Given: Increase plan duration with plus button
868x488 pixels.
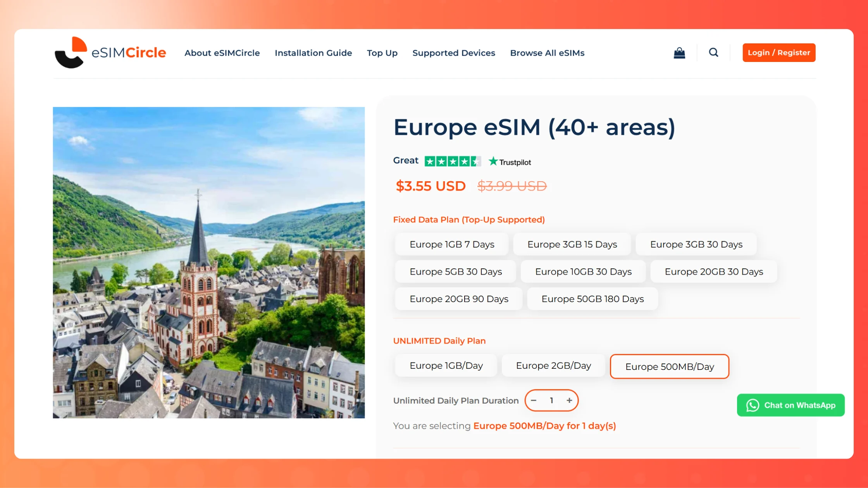Looking at the screenshot, I should tap(569, 400).
